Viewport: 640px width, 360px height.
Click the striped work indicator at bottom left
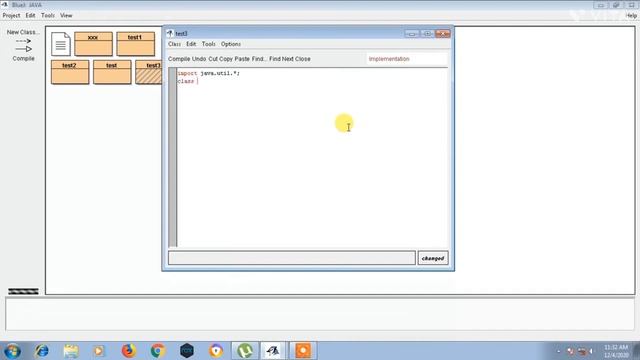click(x=23, y=291)
